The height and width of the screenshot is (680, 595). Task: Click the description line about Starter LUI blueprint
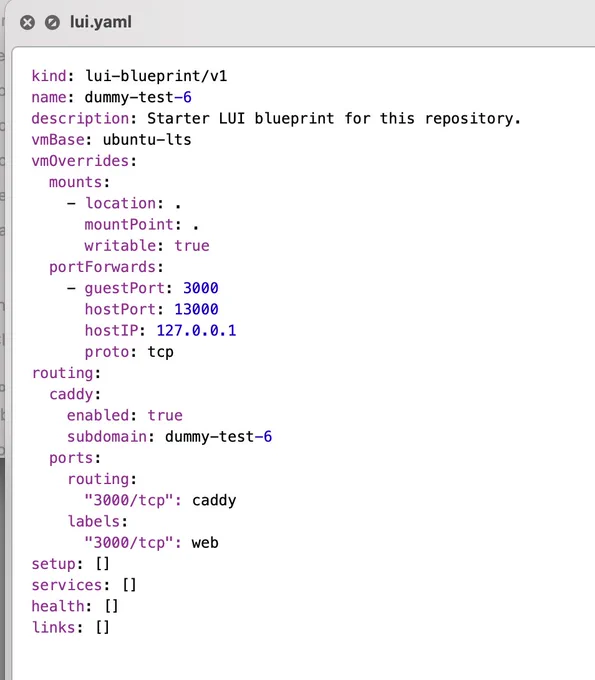[276, 118]
